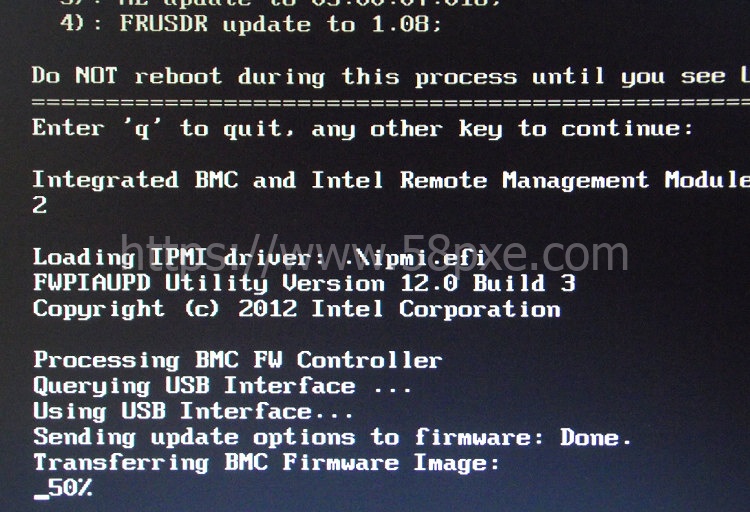This screenshot has height=512, width=750.
Task: Click the 'any other key to continue' text
Action: coord(502,128)
